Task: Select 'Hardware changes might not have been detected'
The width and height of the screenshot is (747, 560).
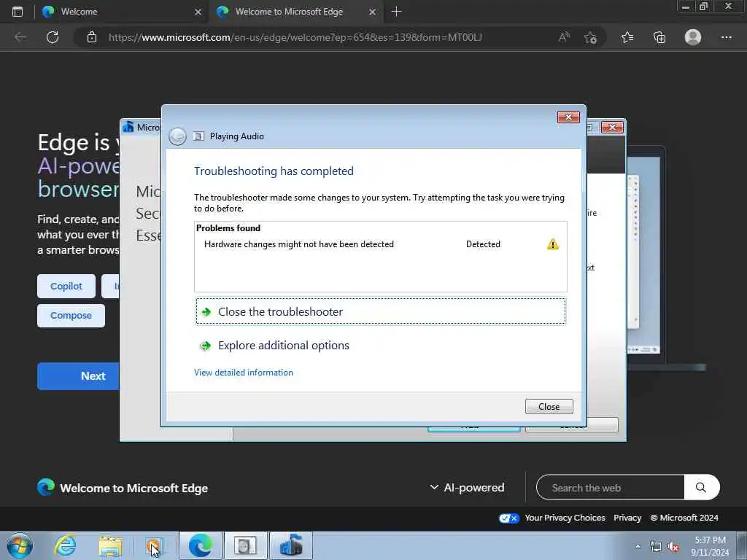Action: coord(298,244)
